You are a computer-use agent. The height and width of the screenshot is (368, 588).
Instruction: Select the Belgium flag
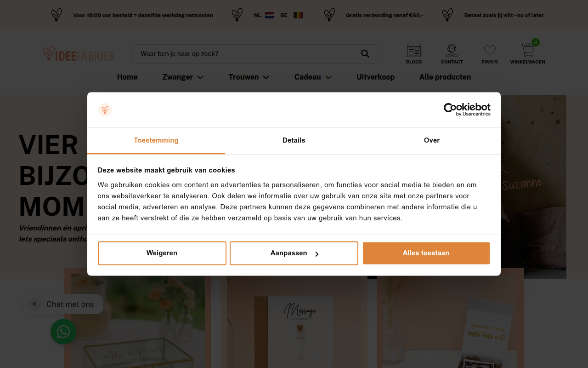298,15
